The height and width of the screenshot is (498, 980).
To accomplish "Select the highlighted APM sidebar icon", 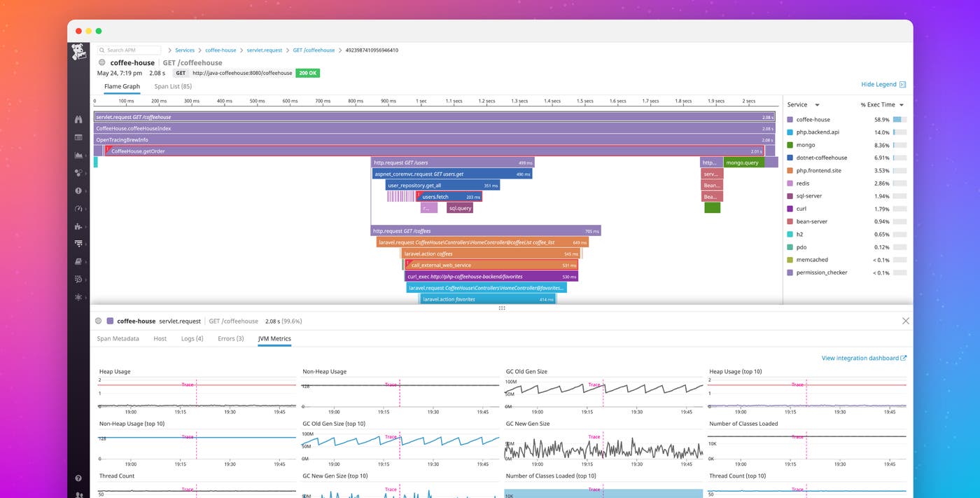I will click(78, 242).
